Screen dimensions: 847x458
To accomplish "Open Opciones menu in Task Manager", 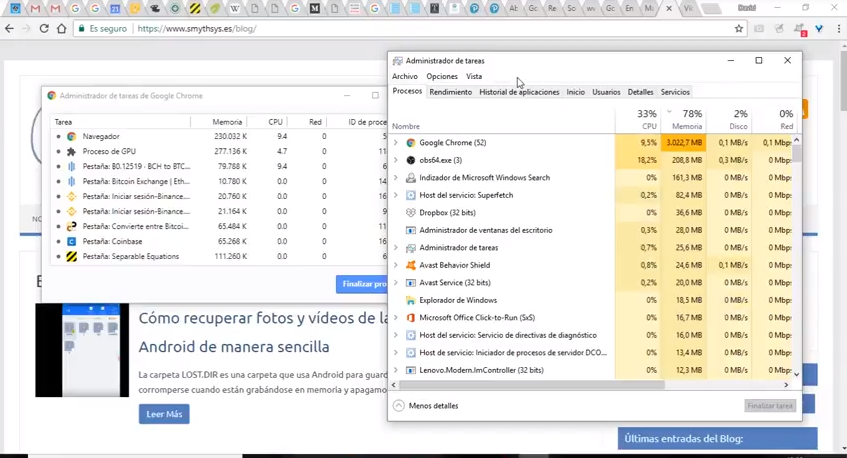I will point(442,76).
